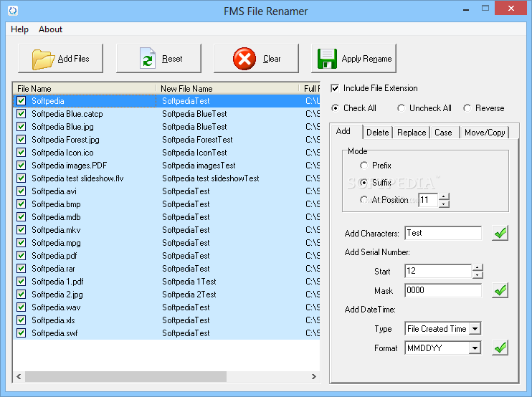Image resolution: width=532 pixels, height=397 pixels.
Task: Uncheck the Softpedia.xls checkbox
Action: click(x=22, y=320)
